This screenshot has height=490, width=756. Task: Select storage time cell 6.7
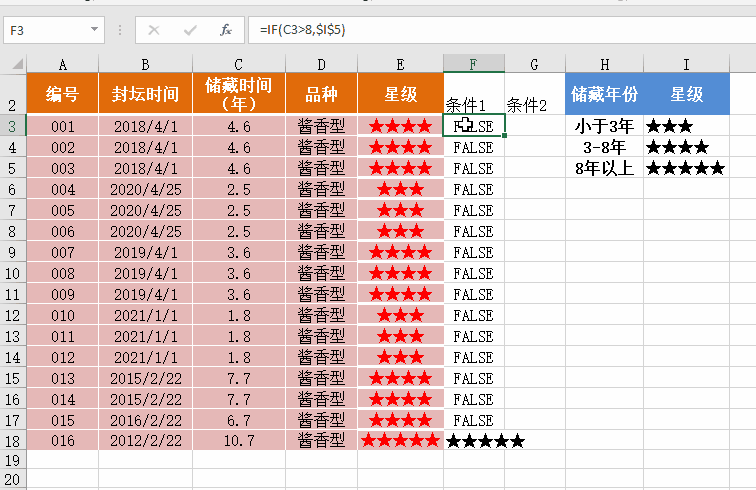tap(239, 421)
